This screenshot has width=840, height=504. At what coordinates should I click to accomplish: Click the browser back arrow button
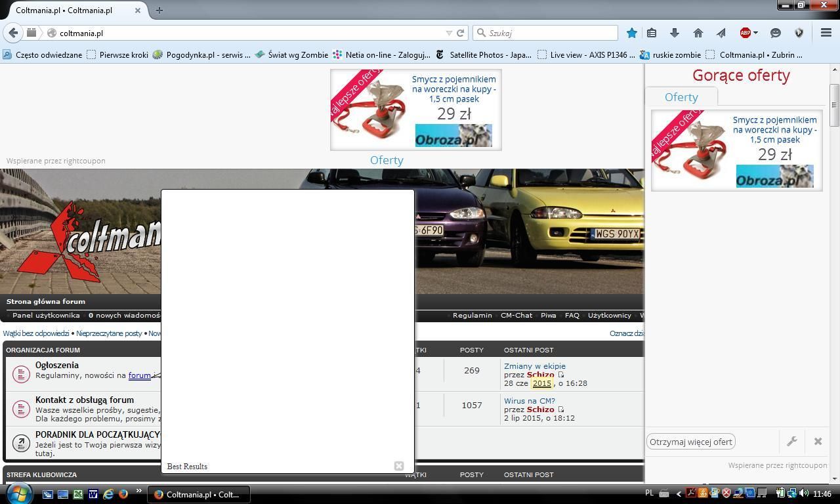tap(13, 33)
